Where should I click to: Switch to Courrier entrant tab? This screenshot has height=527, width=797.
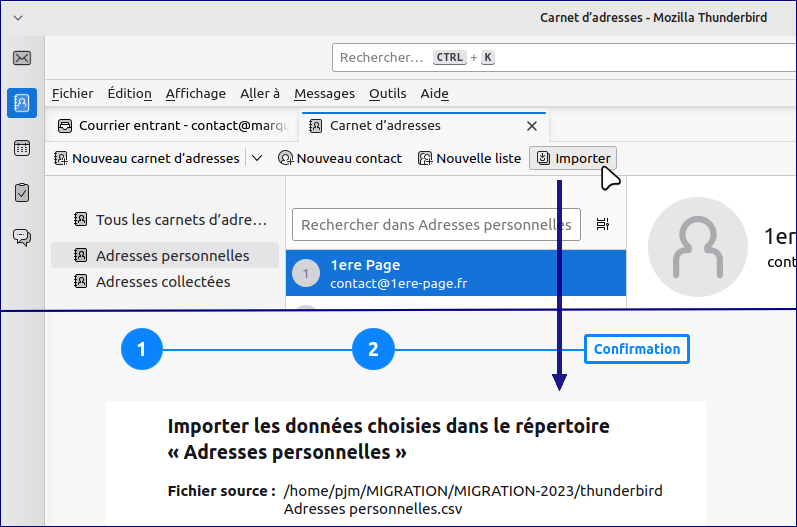point(173,126)
